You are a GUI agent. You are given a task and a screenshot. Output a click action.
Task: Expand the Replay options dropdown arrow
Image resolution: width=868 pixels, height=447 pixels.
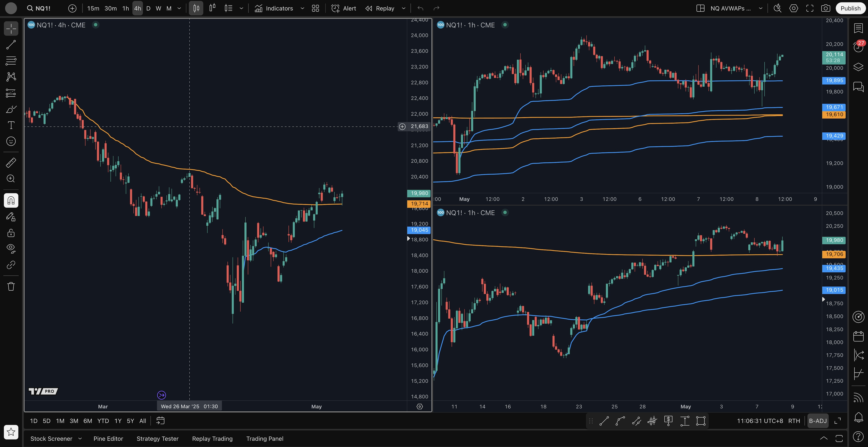[x=403, y=8]
